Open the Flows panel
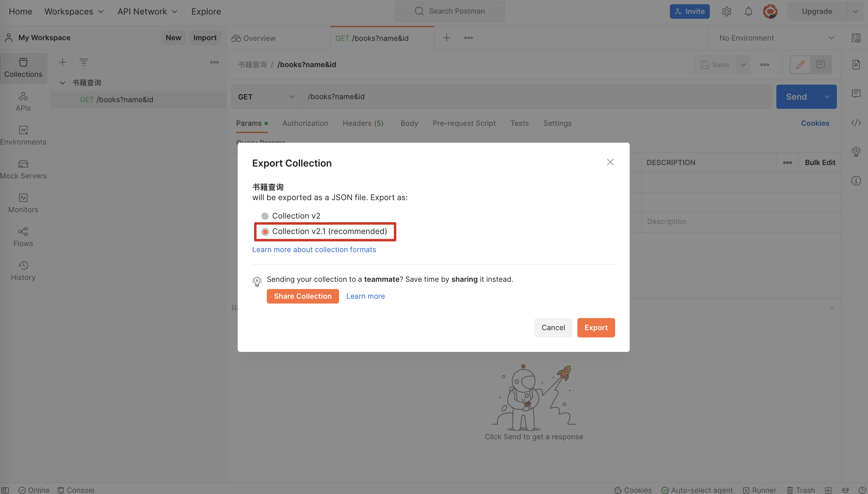868x494 pixels. point(23,236)
